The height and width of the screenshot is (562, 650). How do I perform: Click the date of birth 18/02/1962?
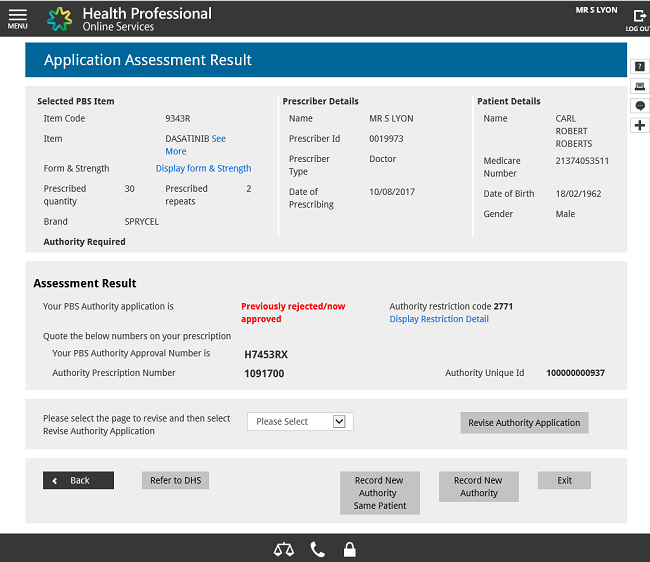tap(578, 194)
